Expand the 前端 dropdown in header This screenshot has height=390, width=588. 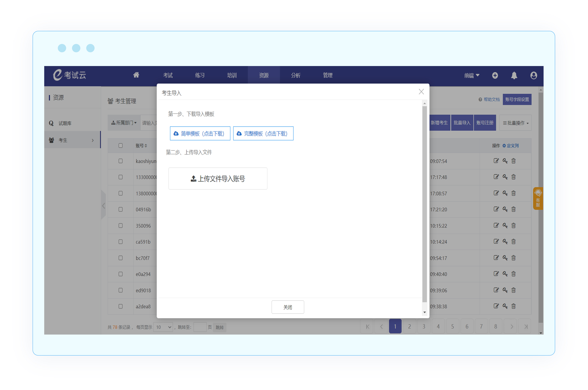click(471, 75)
